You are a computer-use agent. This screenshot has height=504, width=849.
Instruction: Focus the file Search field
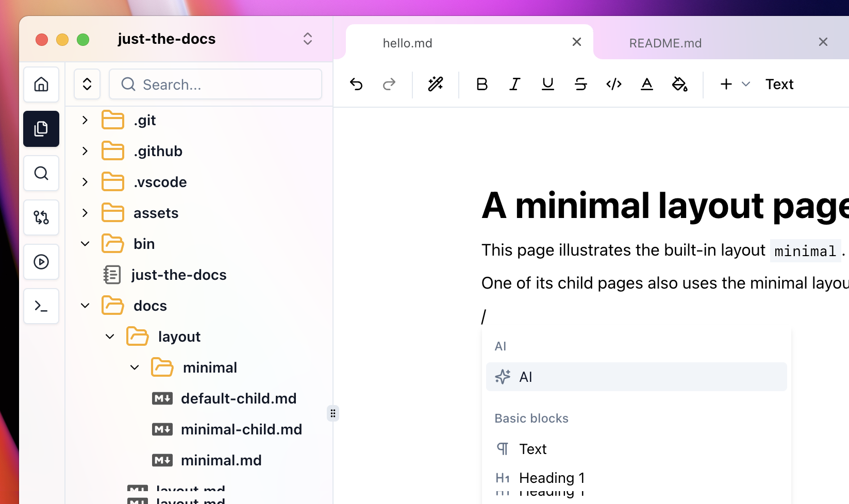pyautogui.click(x=215, y=84)
